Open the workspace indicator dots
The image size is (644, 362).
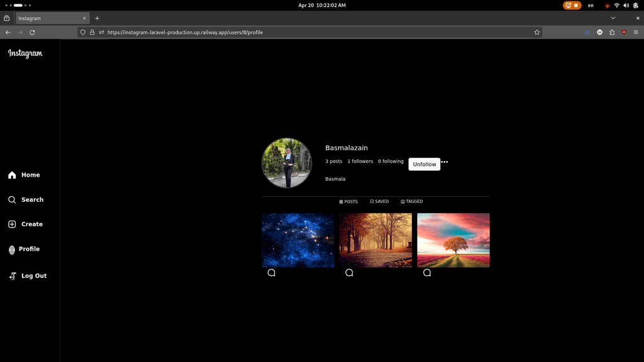[18, 5]
